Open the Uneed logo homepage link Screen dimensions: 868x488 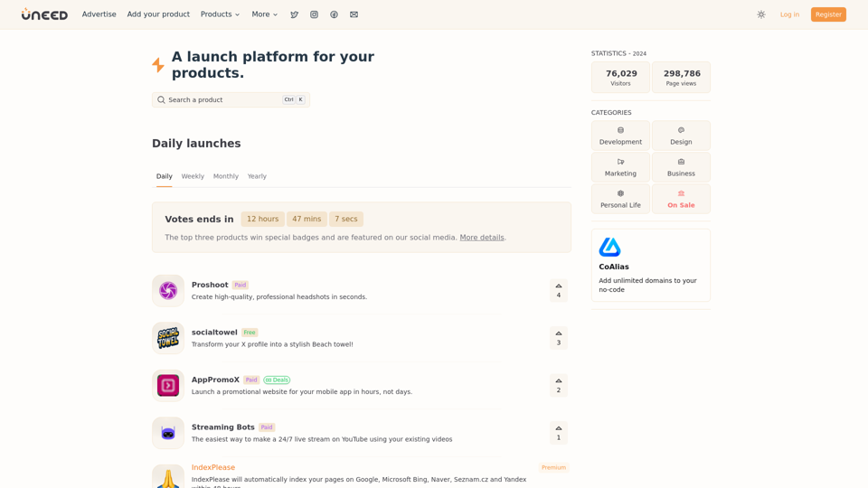pyautogui.click(x=44, y=14)
